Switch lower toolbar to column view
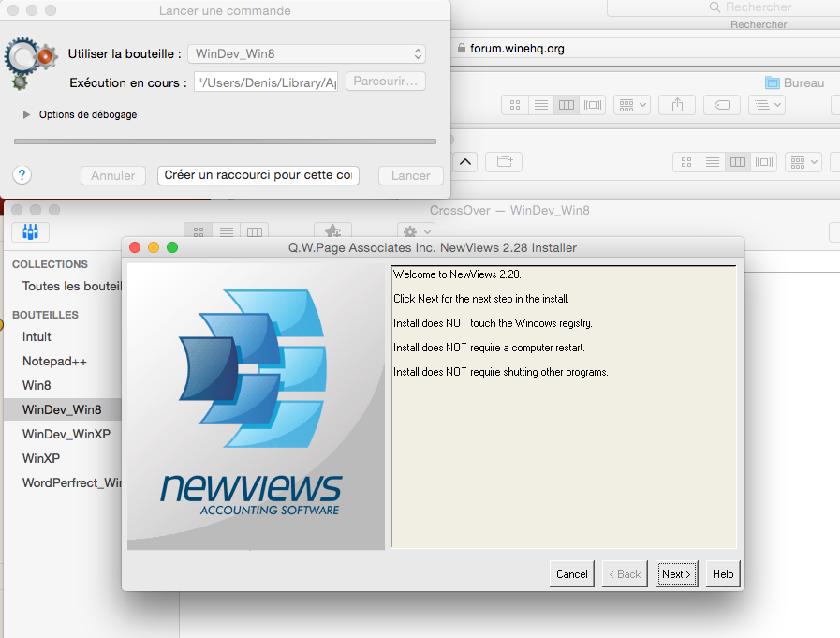The height and width of the screenshot is (638, 840). pos(738,162)
